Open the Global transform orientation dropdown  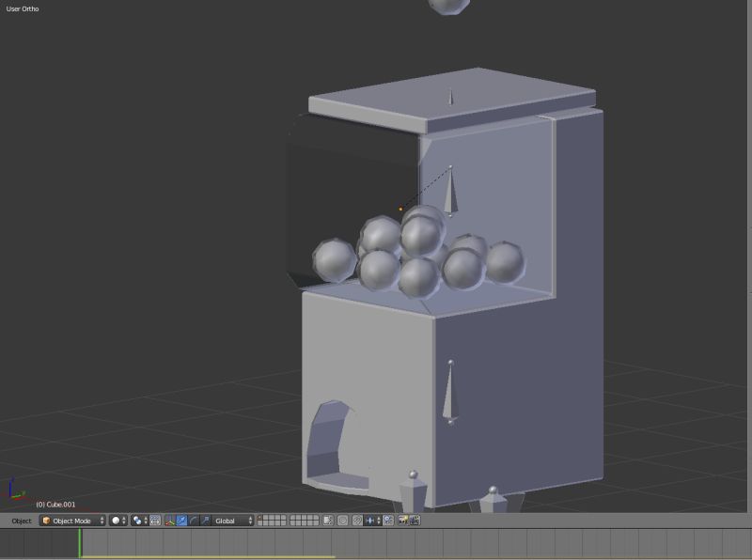click(228, 521)
